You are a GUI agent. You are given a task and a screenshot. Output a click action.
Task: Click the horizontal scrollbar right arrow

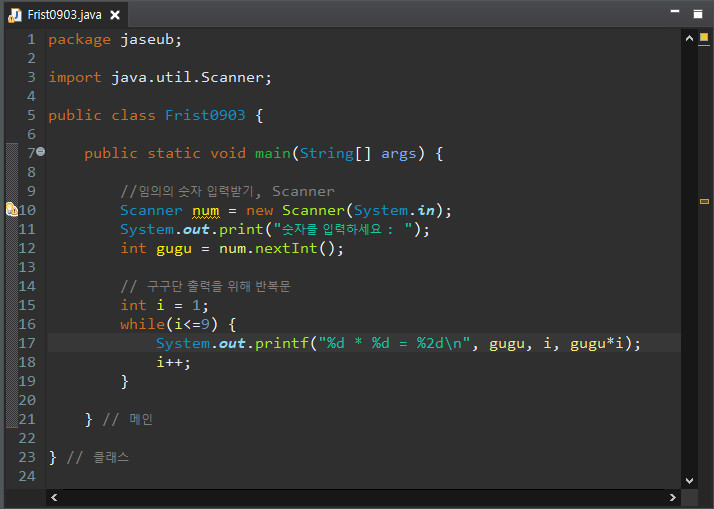point(673,498)
